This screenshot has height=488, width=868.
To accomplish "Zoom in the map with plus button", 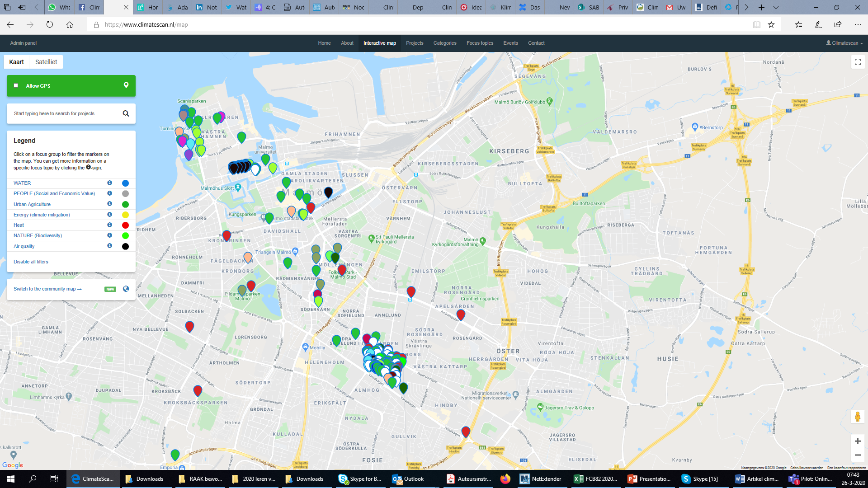I will tap(858, 441).
